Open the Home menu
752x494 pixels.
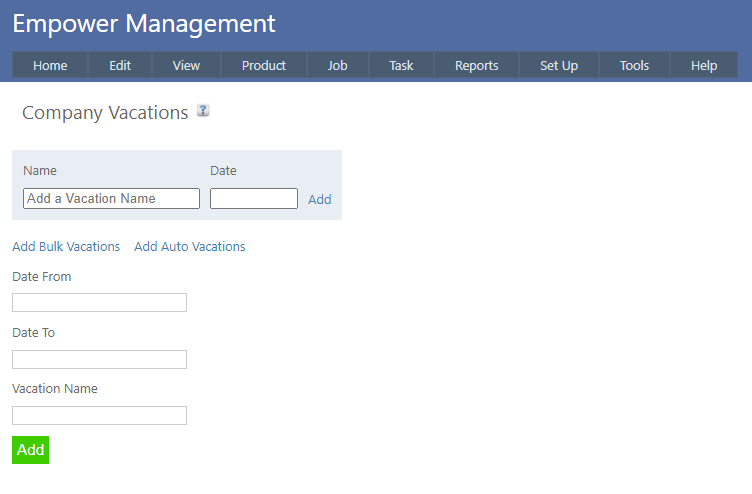[50, 65]
